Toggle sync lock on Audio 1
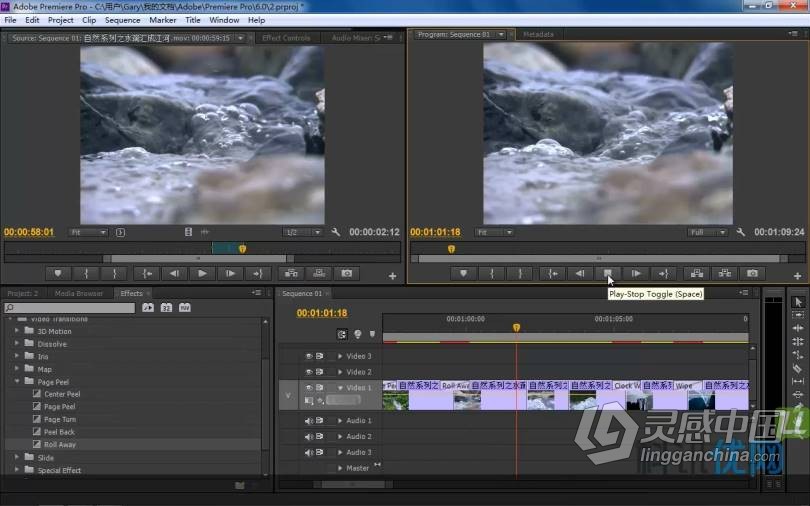The height and width of the screenshot is (506, 810). tap(320, 421)
